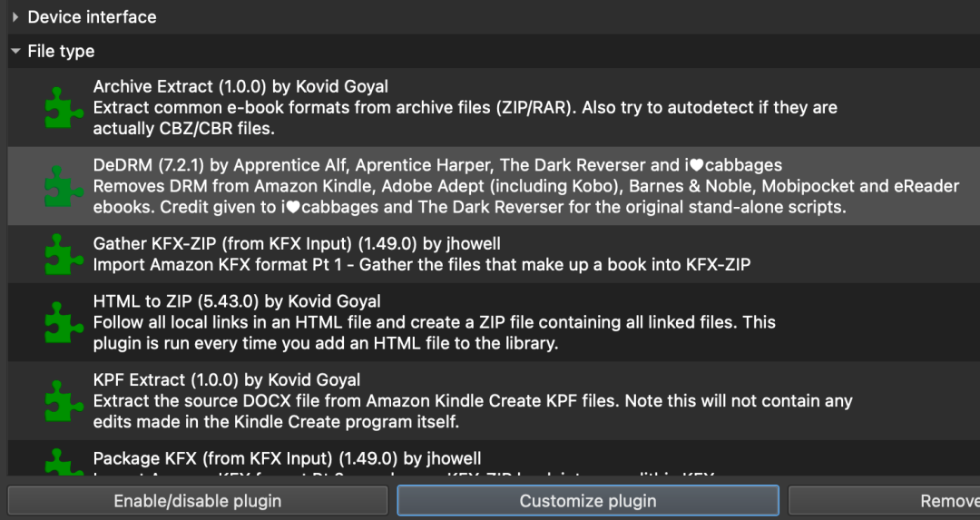Click the Package KFX plugin puzzle icon

64,462
